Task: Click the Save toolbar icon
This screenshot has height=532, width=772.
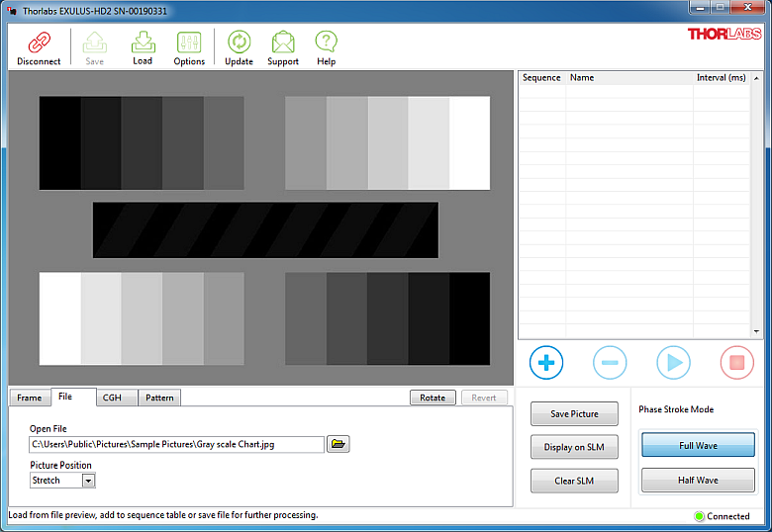Action: [x=95, y=43]
